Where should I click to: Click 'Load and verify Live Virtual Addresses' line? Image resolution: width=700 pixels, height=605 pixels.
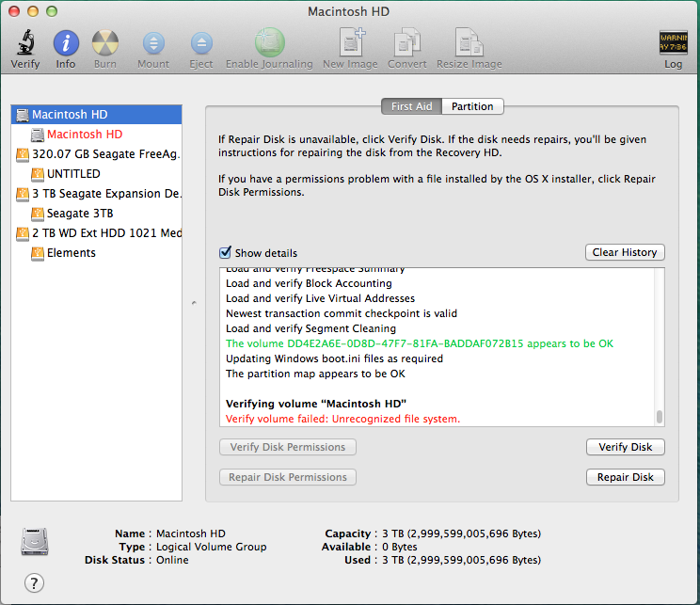point(320,298)
